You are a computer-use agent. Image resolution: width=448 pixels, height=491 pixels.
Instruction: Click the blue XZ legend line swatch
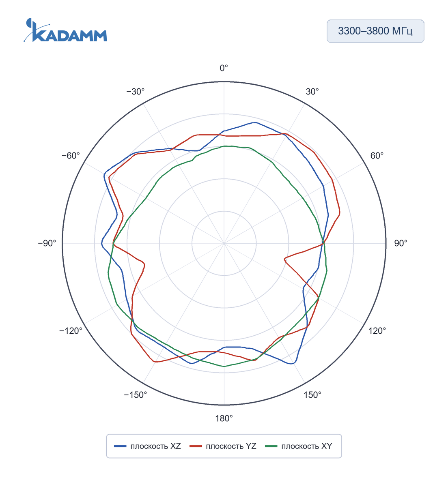click(121, 446)
